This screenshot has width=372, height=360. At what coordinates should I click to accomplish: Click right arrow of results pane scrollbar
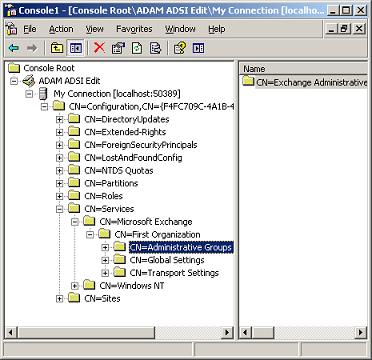361,332
